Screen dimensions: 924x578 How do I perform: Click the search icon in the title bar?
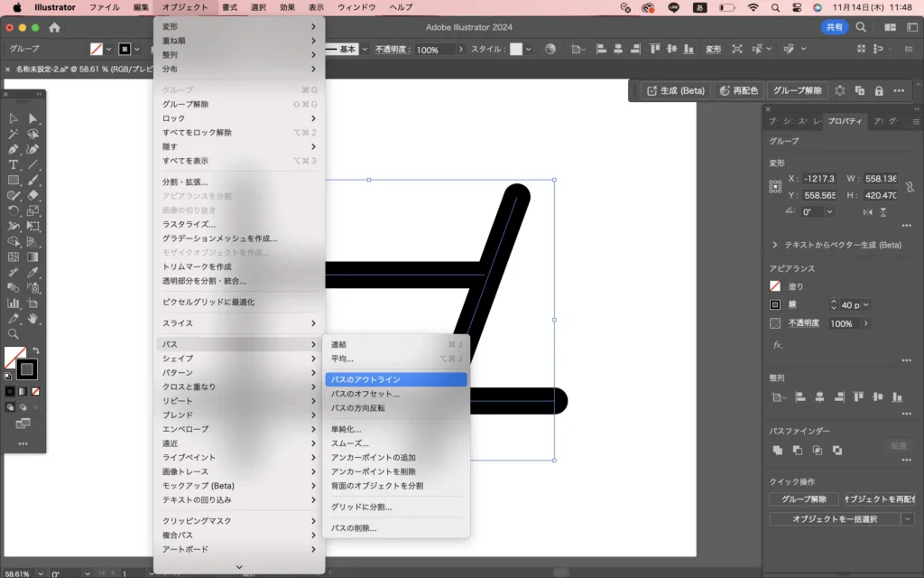(861, 27)
